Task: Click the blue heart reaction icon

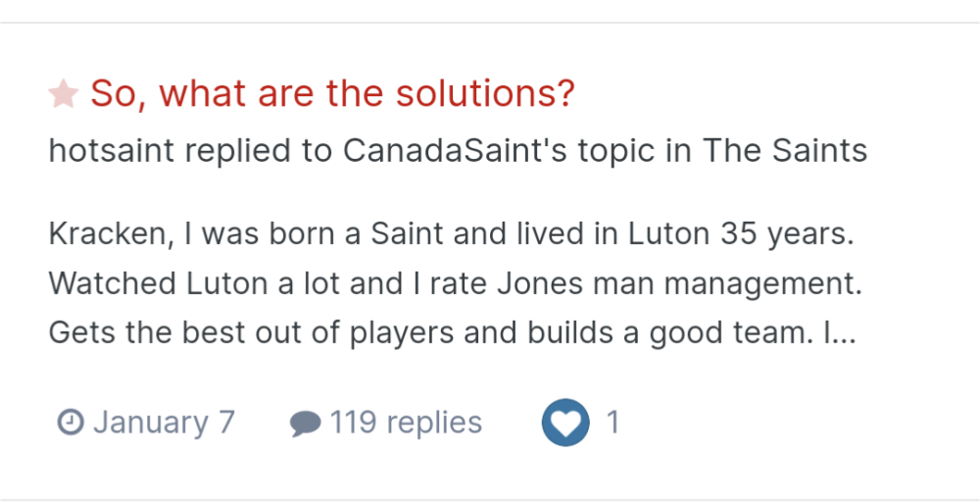Action: [565, 423]
